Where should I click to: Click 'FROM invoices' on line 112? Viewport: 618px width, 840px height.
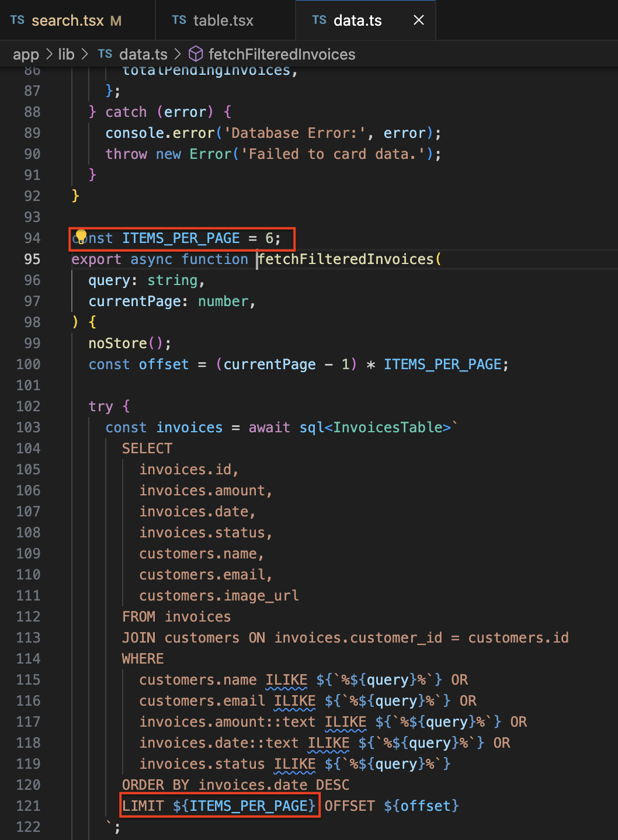[176, 617]
